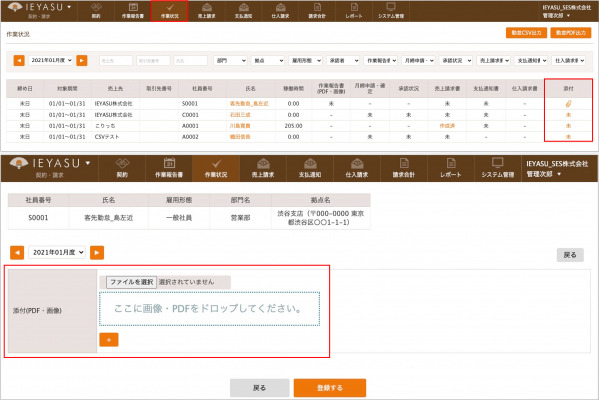599x400 pixels.
Task: Expand the 雇用形態 filter dropdown
Action: (305, 60)
